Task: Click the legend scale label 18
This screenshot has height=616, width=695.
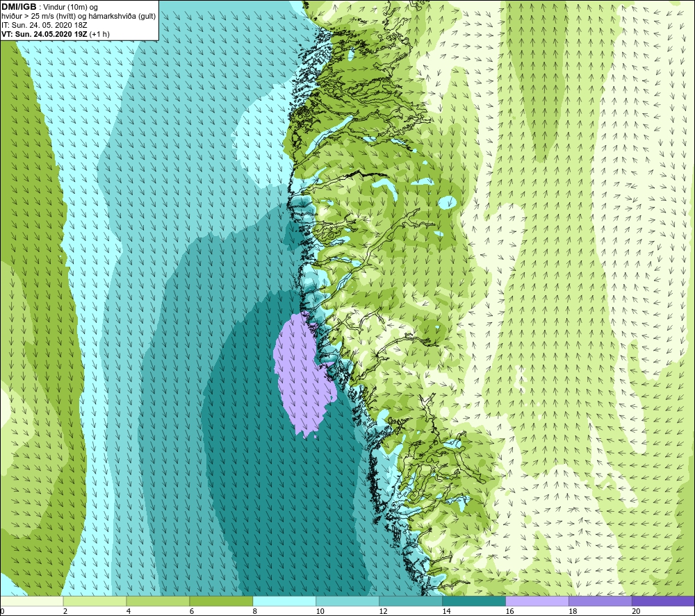Action: pos(573,611)
